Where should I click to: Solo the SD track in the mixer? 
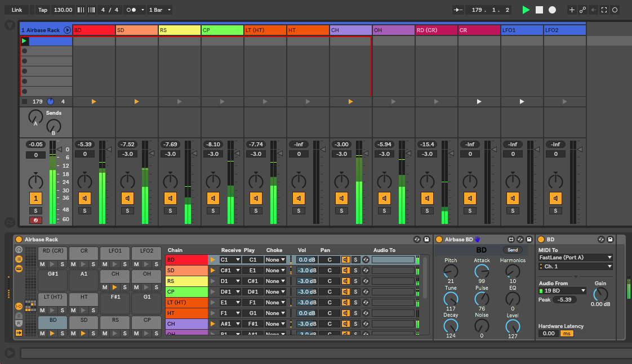[127, 210]
